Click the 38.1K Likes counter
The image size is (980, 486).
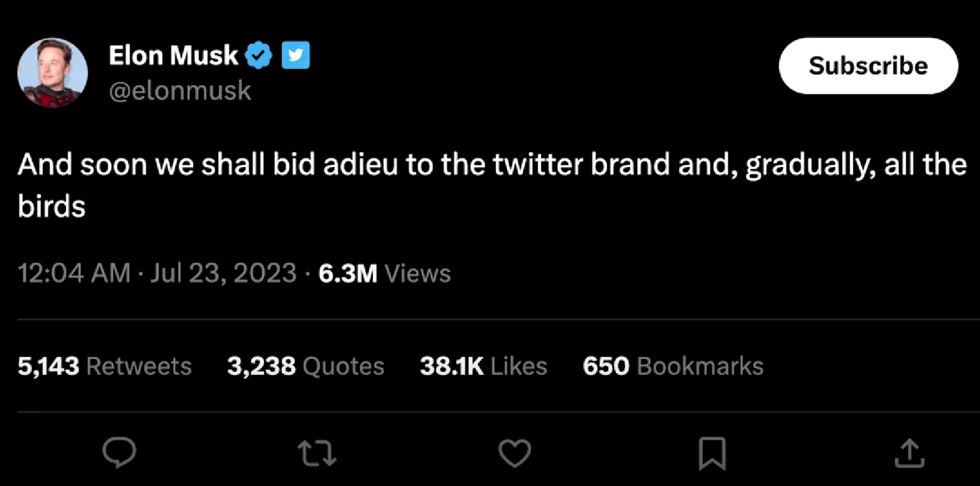point(483,366)
